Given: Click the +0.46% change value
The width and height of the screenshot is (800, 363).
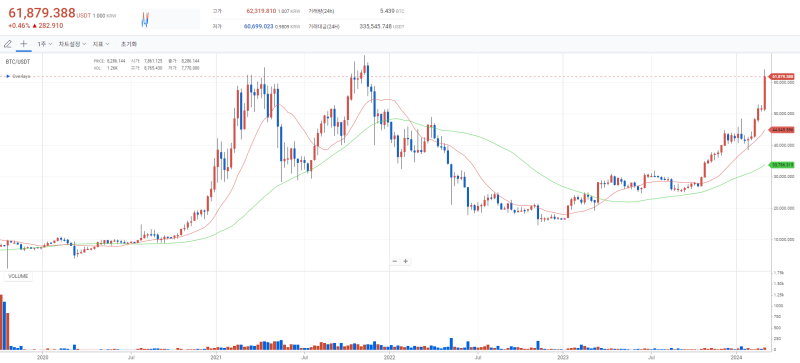Looking at the screenshot, I should pos(19,26).
